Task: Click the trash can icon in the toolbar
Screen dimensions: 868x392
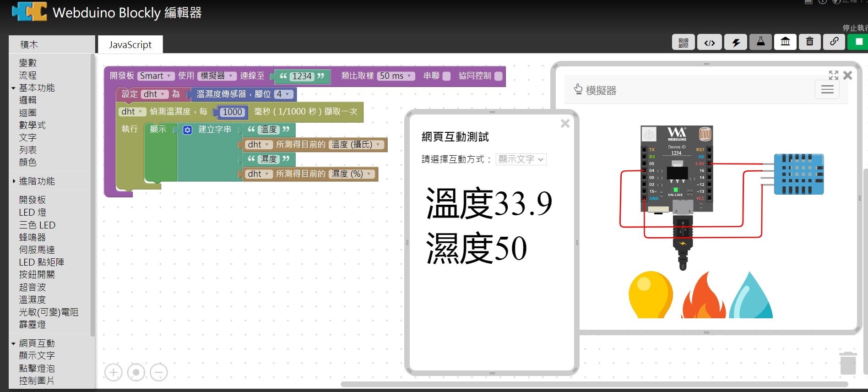Action: point(809,42)
